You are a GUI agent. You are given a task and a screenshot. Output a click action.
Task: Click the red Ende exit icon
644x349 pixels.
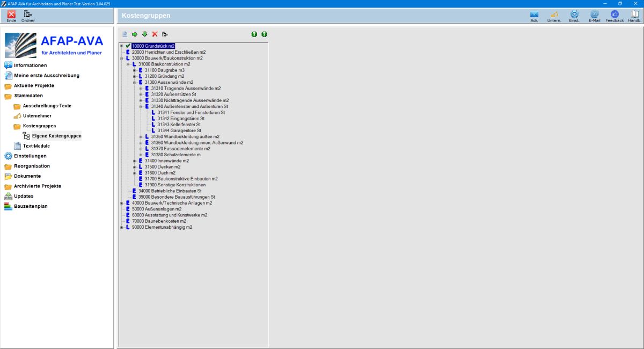11,14
